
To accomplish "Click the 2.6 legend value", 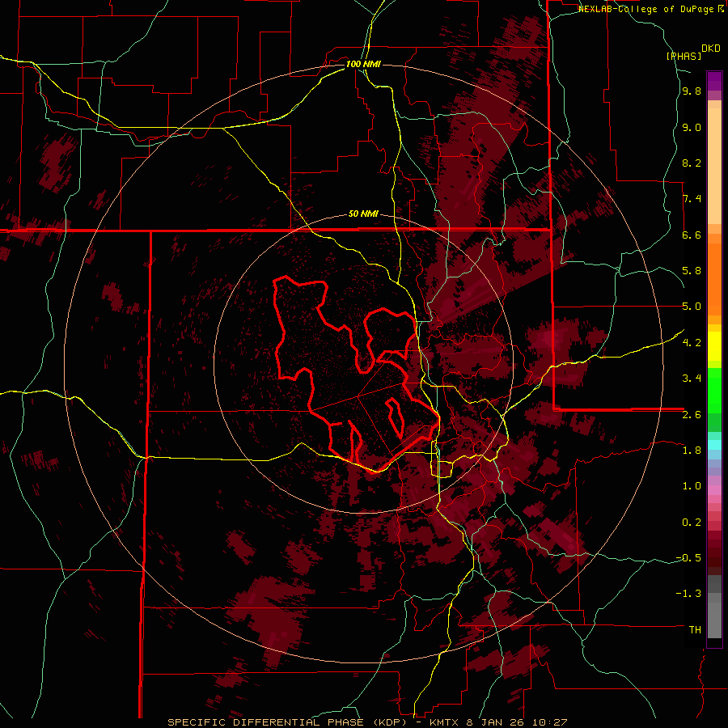I will click(x=692, y=415).
